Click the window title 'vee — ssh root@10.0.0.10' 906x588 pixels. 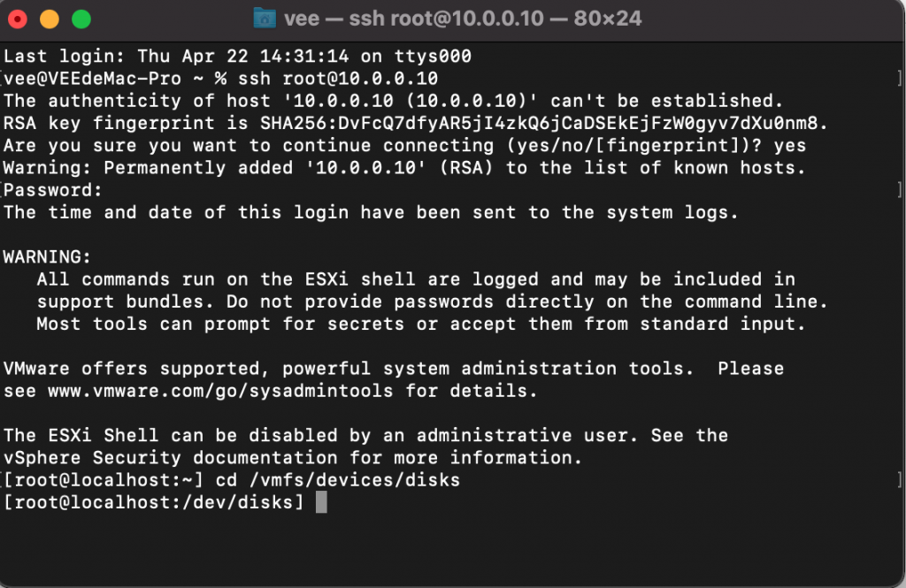point(414,19)
